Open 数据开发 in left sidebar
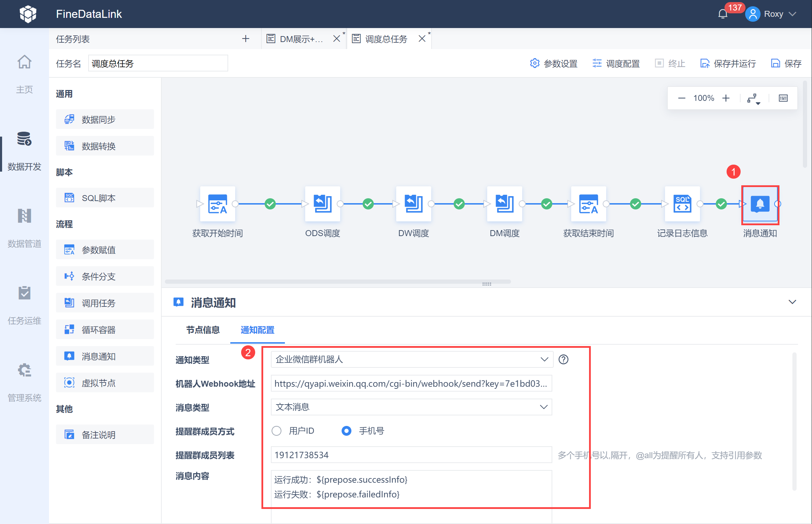The height and width of the screenshot is (524, 812). (24, 151)
